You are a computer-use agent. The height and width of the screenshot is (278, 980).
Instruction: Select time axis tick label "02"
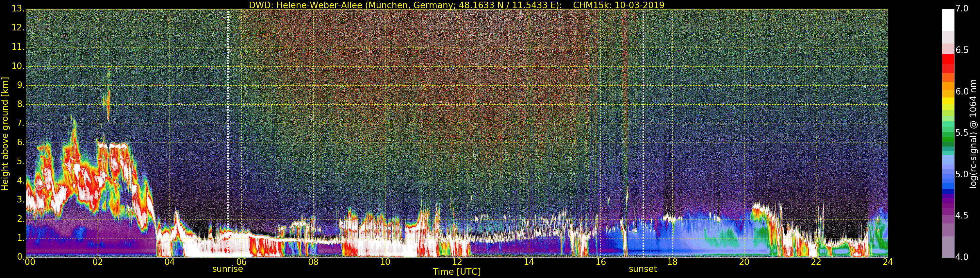click(98, 262)
